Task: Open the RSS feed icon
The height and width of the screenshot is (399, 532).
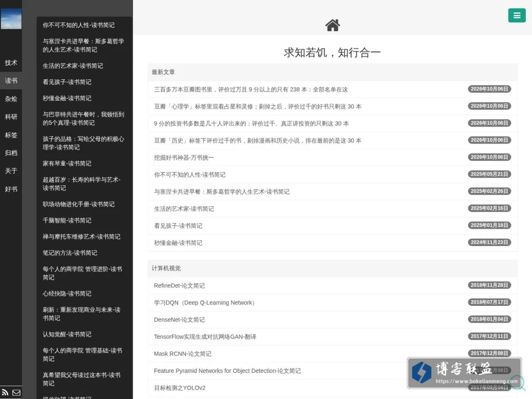Action: (x=5, y=392)
